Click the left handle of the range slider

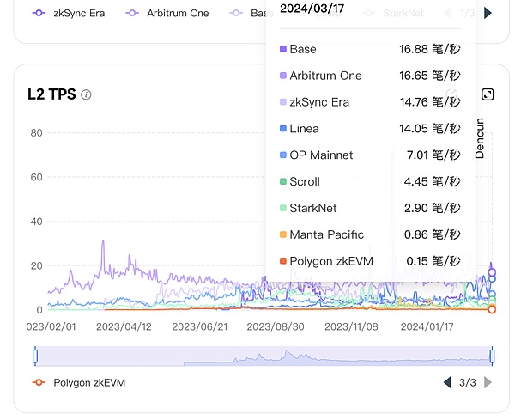[x=35, y=356]
